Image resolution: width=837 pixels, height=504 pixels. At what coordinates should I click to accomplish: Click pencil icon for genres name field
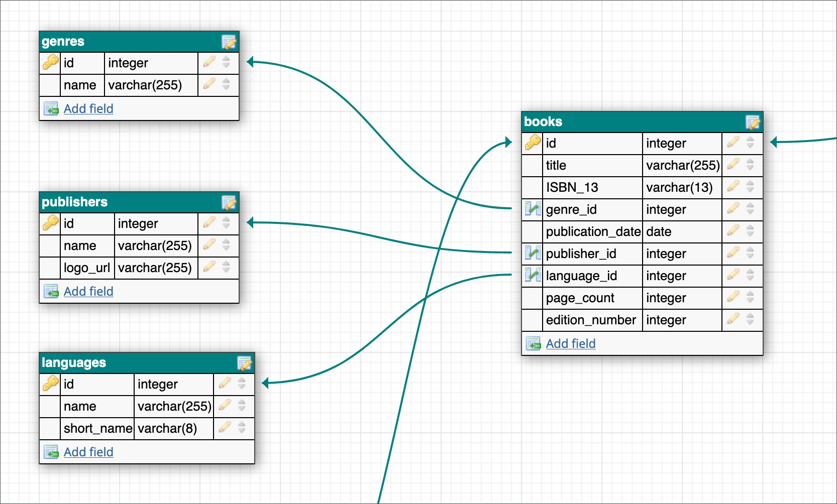point(210,84)
